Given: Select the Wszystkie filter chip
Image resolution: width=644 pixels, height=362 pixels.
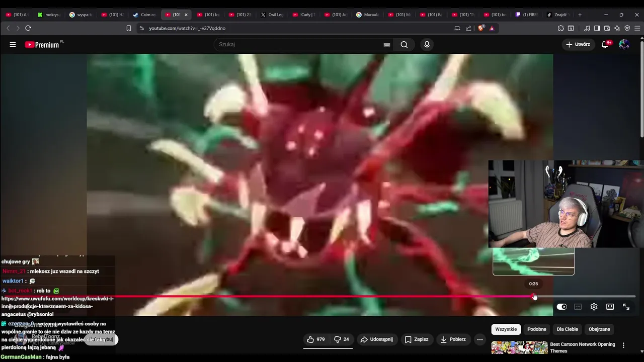Looking at the screenshot, I should click(506, 329).
